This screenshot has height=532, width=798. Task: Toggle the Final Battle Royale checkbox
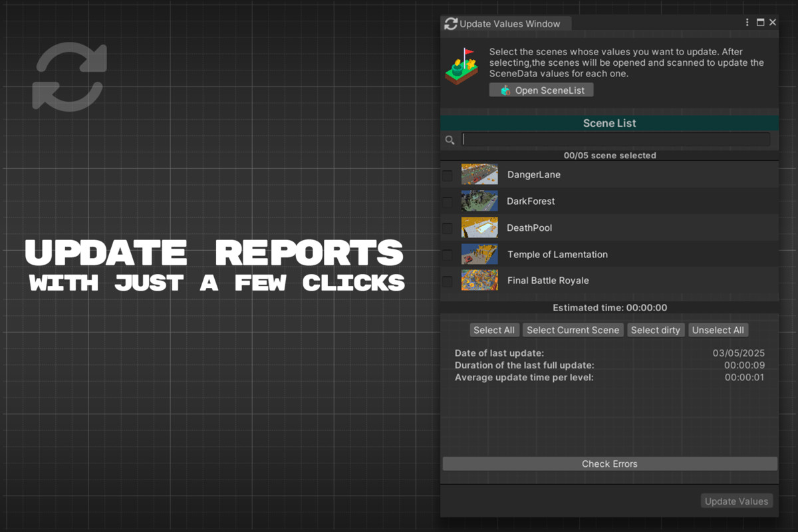click(448, 281)
